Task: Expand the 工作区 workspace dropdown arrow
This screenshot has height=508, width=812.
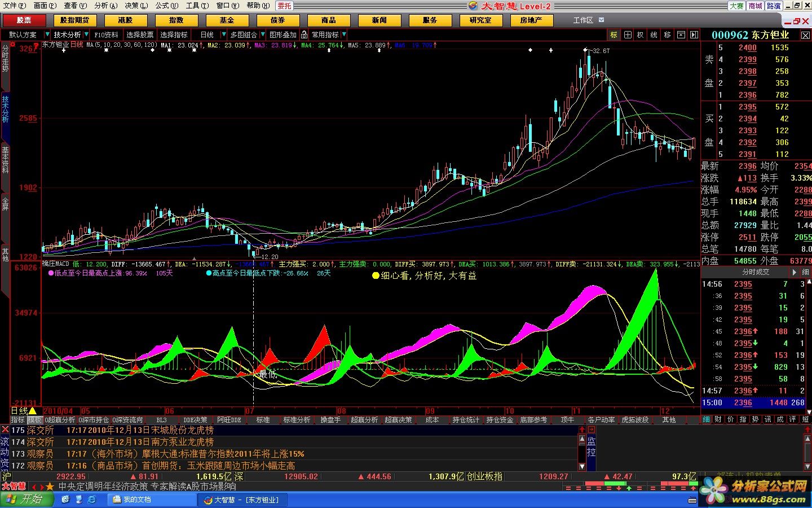Action: pos(601,20)
